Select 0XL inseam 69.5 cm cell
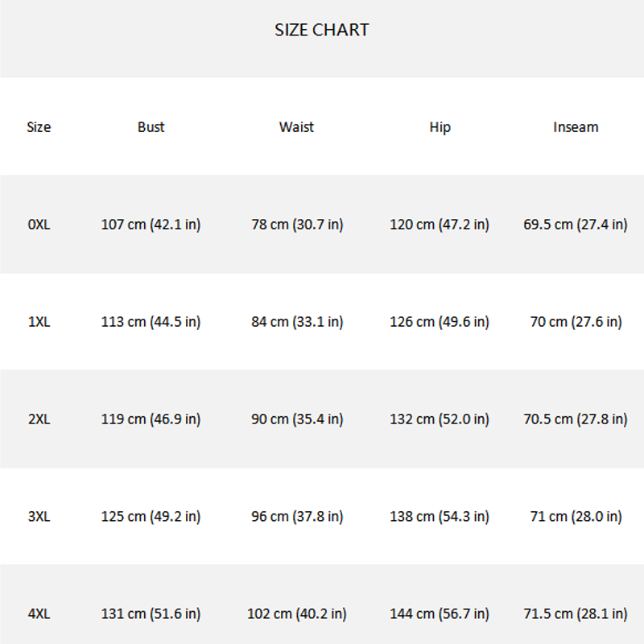644x644 pixels. (x=576, y=225)
